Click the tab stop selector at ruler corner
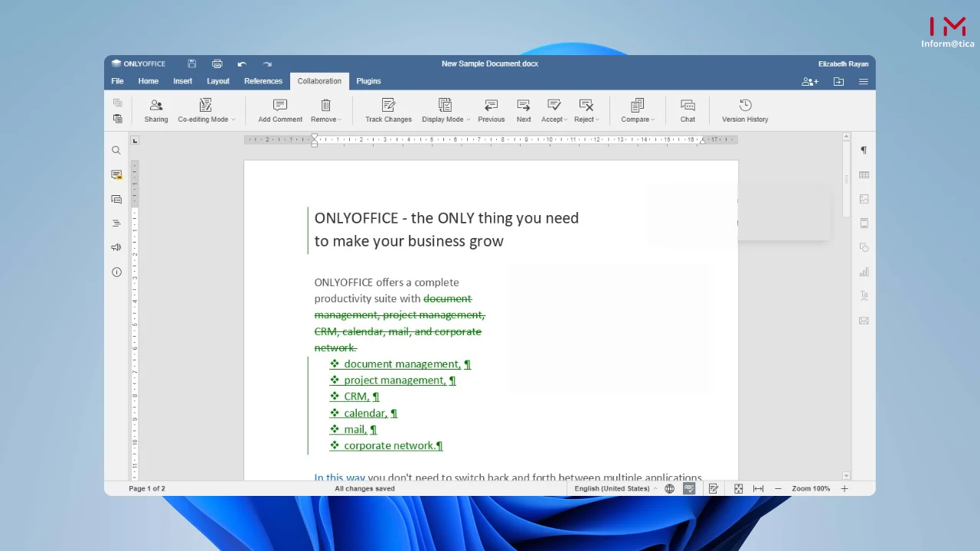 135,141
